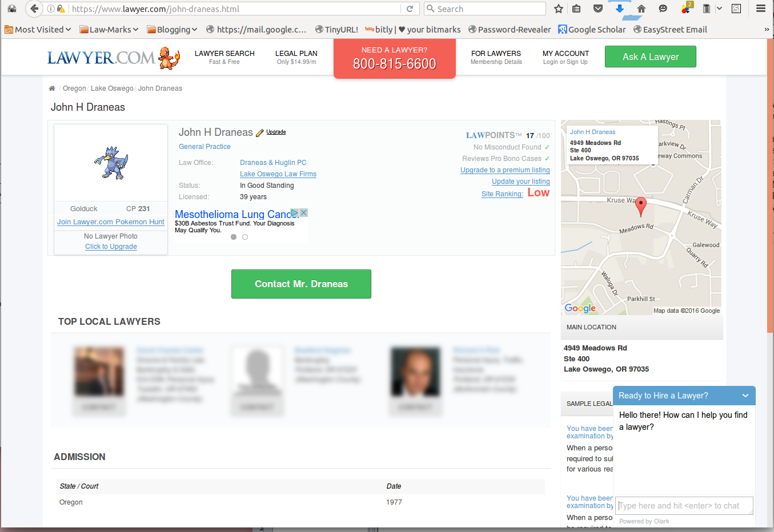774x532 pixels.
Task: Save page to Pocket icon
Action: click(598, 9)
